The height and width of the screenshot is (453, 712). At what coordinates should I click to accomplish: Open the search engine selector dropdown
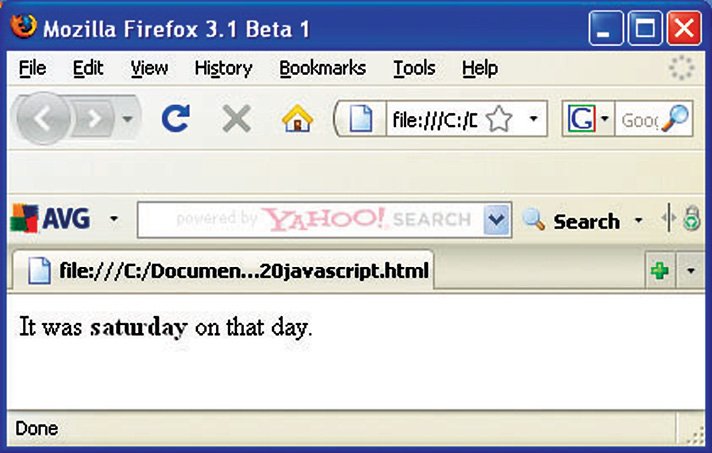[x=604, y=119]
